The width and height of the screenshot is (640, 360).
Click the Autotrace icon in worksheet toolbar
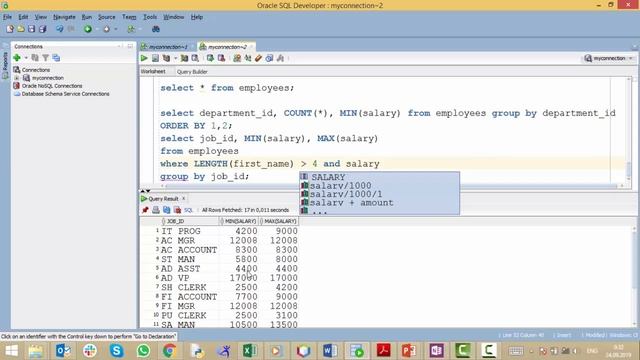coord(184,58)
